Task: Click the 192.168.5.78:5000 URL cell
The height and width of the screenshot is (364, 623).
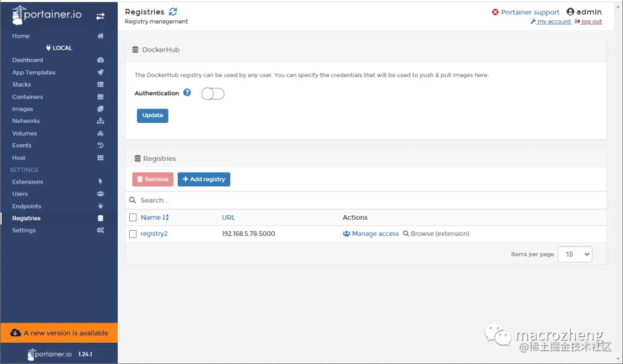Action: pos(248,234)
